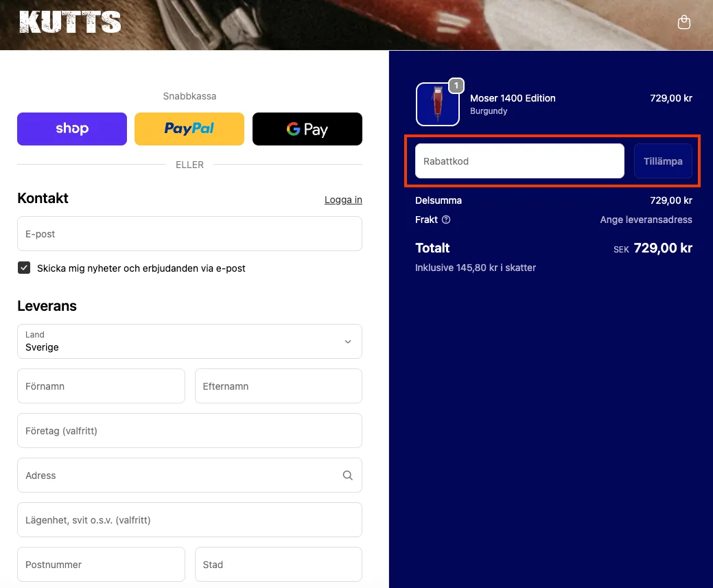713x588 pixels.
Task: Choose PayPal express checkout
Action: (x=189, y=129)
